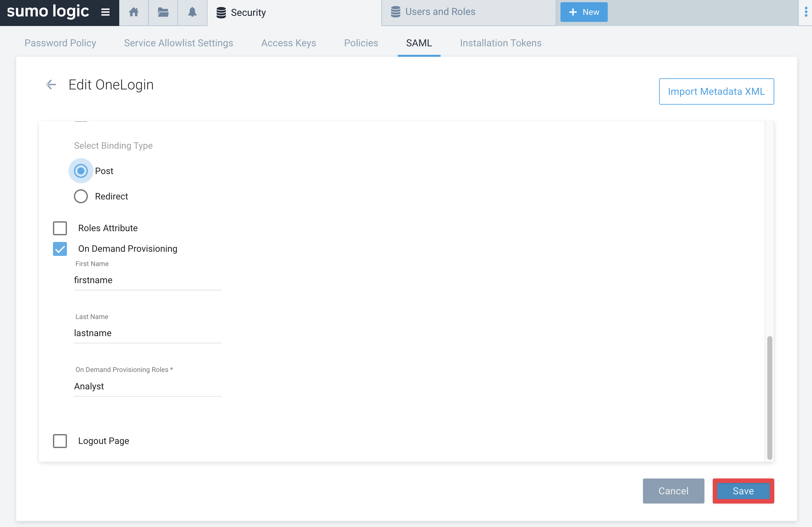The image size is (812, 527).
Task: Click the New tab button
Action: pyautogui.click(x=584, y=12)
